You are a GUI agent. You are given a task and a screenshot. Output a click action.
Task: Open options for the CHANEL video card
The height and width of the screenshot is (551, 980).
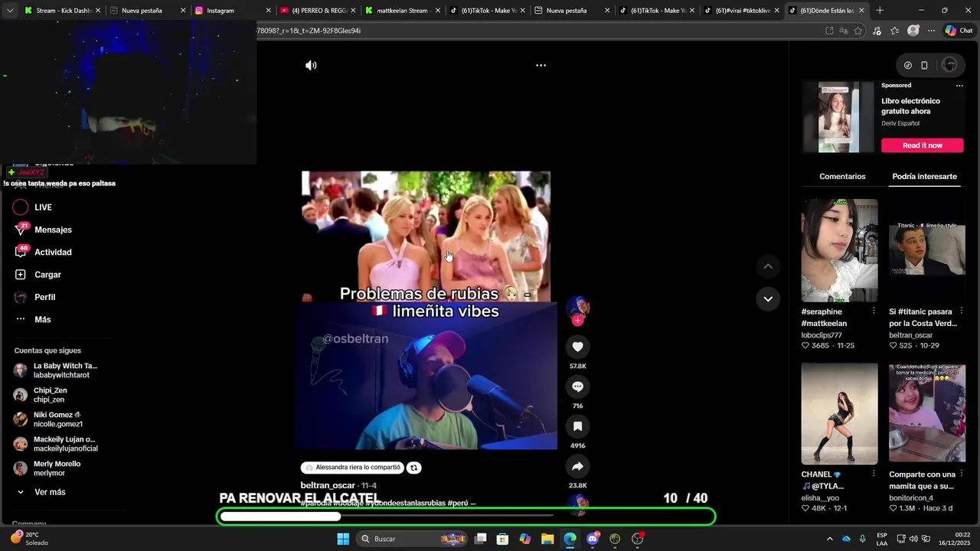pyautogui.click(x=874, y=474)
